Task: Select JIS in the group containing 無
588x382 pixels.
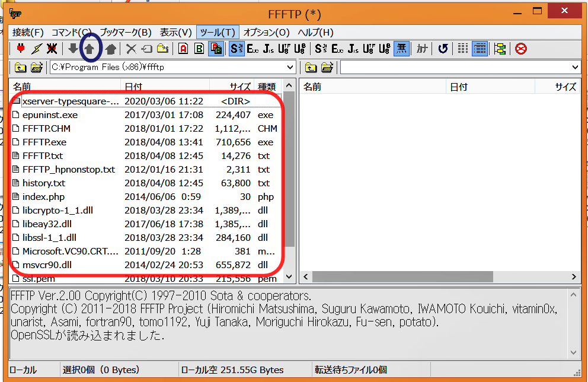Action: point(353,49)
